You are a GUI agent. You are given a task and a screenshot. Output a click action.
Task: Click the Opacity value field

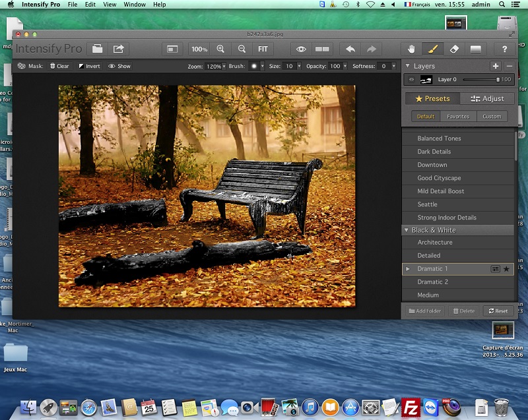pos(335,66)
